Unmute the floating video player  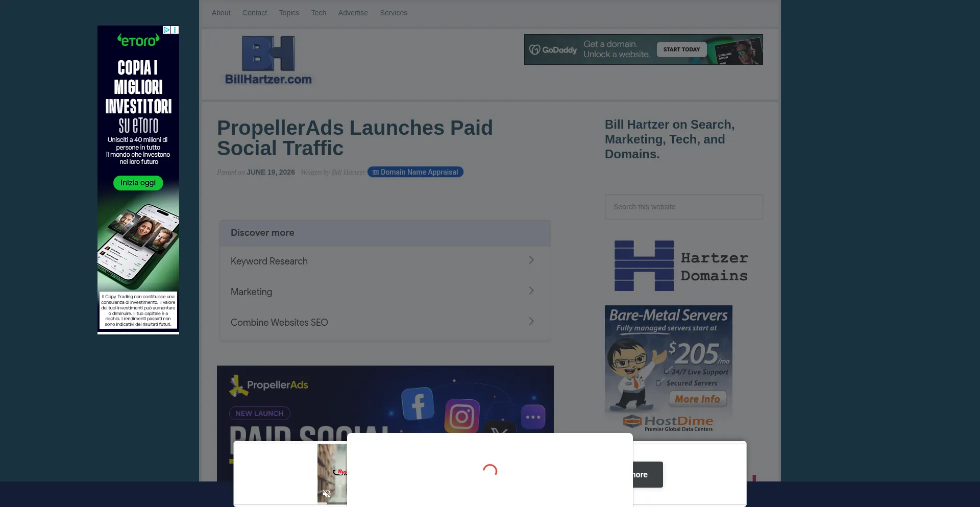327,494
